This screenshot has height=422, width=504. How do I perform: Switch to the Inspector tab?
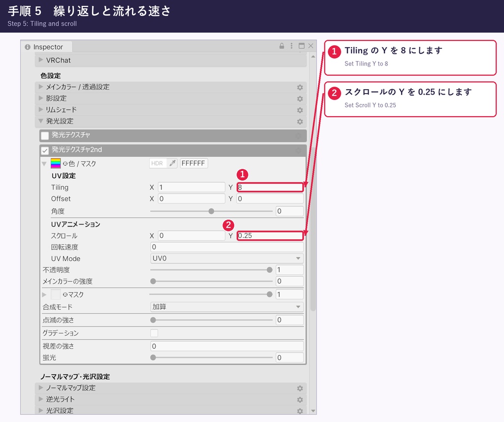(47, 47)
